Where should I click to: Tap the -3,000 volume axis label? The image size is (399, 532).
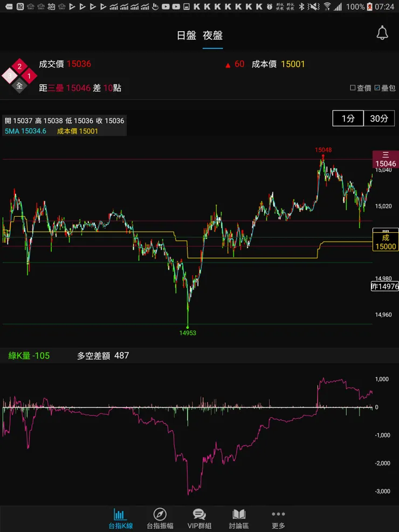click(382, 491)
